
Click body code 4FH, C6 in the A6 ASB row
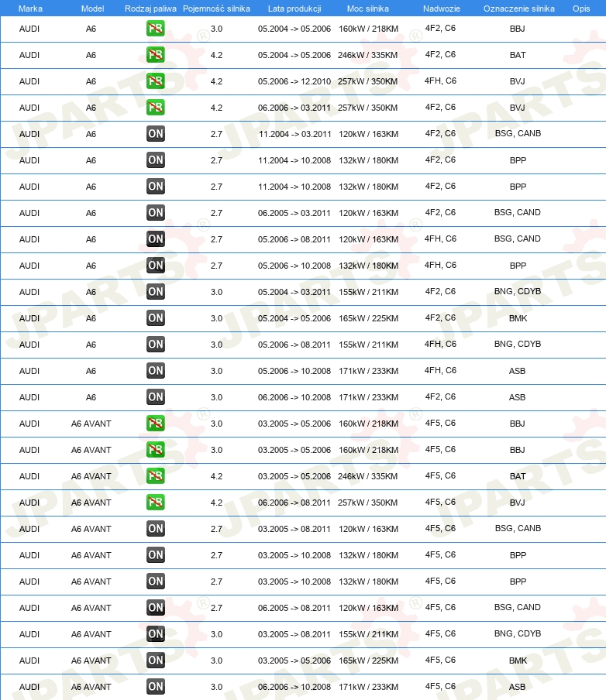(440, 371)
